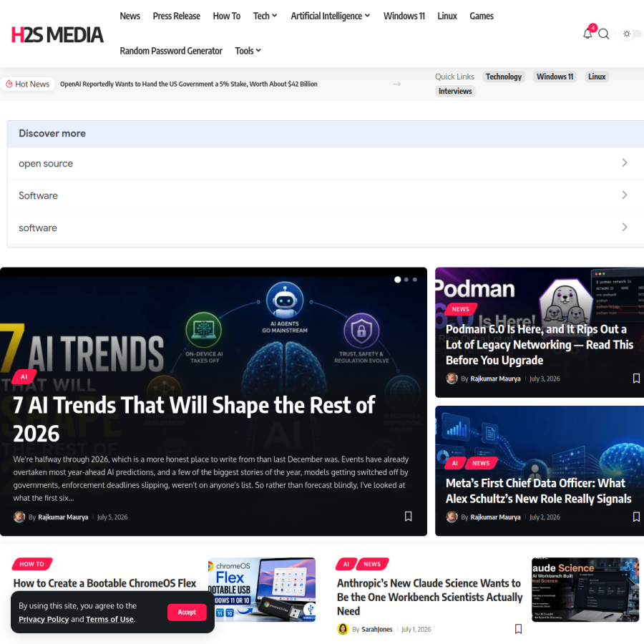Open the Anthropic Claude Science article title
Viewport: 644px width, 644px height.
tap(429, 597)
